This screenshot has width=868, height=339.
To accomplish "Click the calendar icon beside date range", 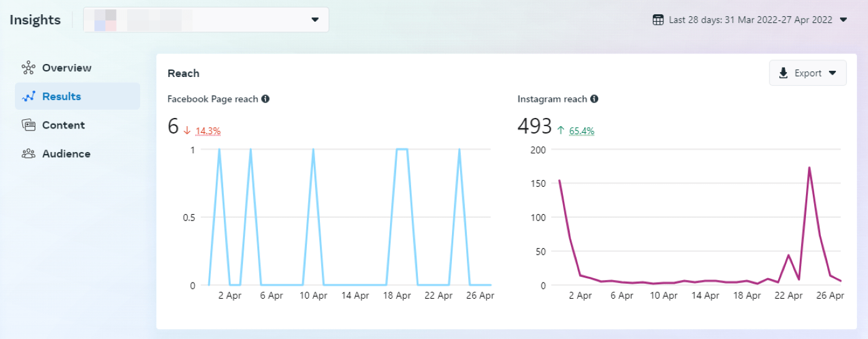I will coord(658,20).
